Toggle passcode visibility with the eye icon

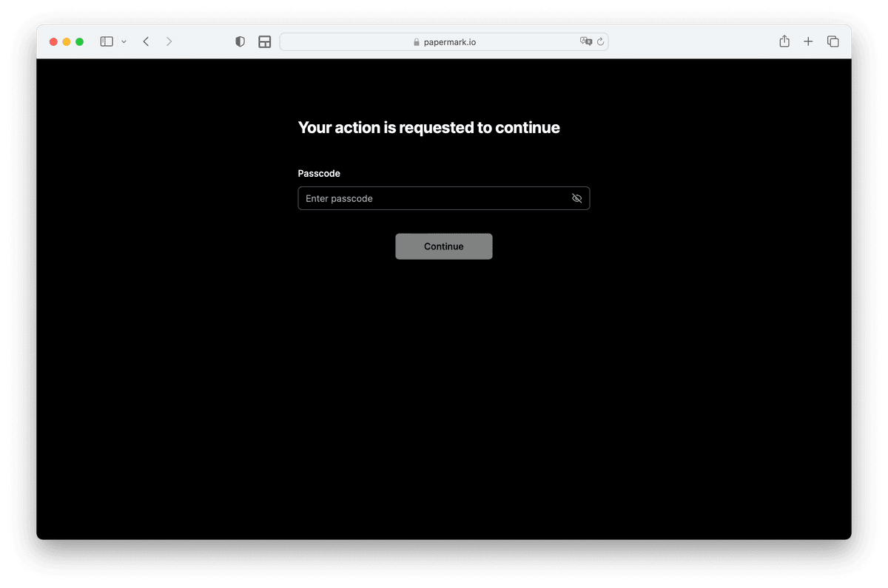click(x=576, y=198)
